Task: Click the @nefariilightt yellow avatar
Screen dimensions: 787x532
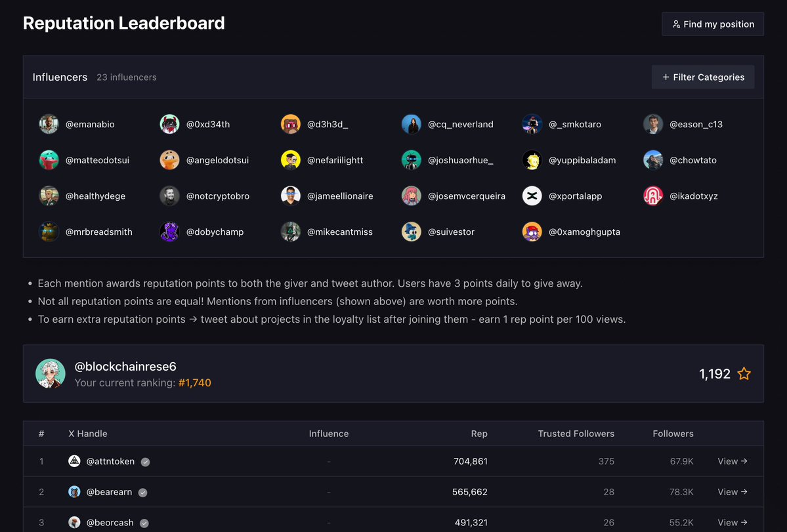Action: click(290, 160)
